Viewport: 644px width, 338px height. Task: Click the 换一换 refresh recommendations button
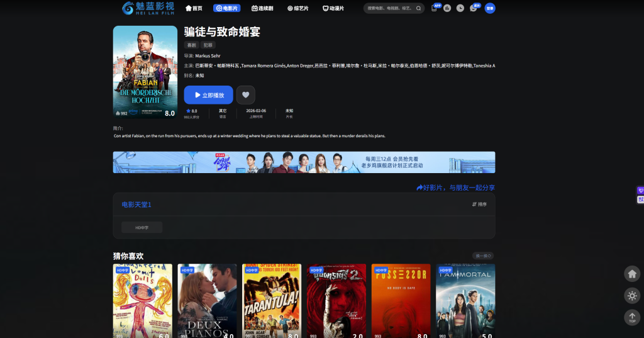click(x=483, y=256)
